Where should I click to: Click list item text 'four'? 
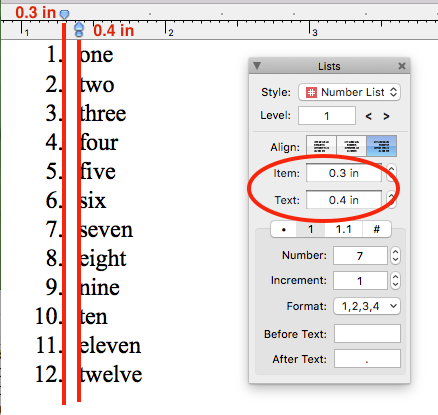tap(99, 142)
